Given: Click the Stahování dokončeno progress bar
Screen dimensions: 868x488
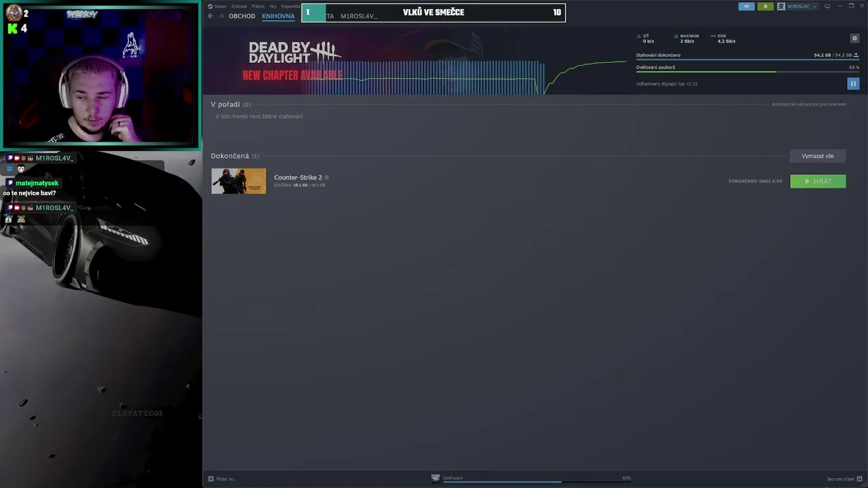Looking at the screenshot, I should point(747,60).
